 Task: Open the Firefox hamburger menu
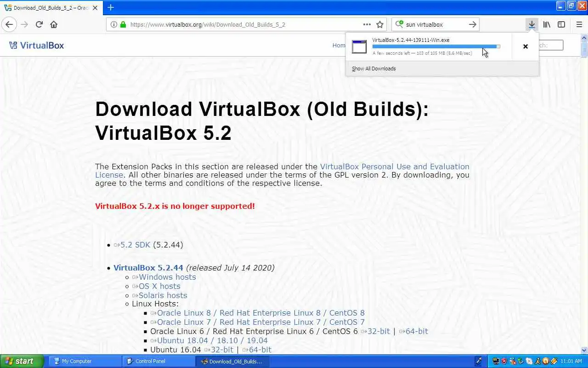[579, 24]
